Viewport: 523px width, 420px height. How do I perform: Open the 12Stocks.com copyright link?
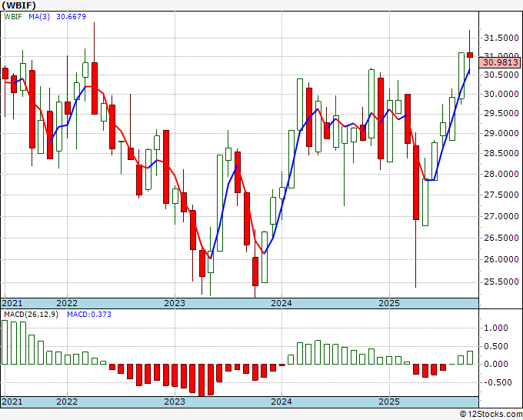[491, 414]
